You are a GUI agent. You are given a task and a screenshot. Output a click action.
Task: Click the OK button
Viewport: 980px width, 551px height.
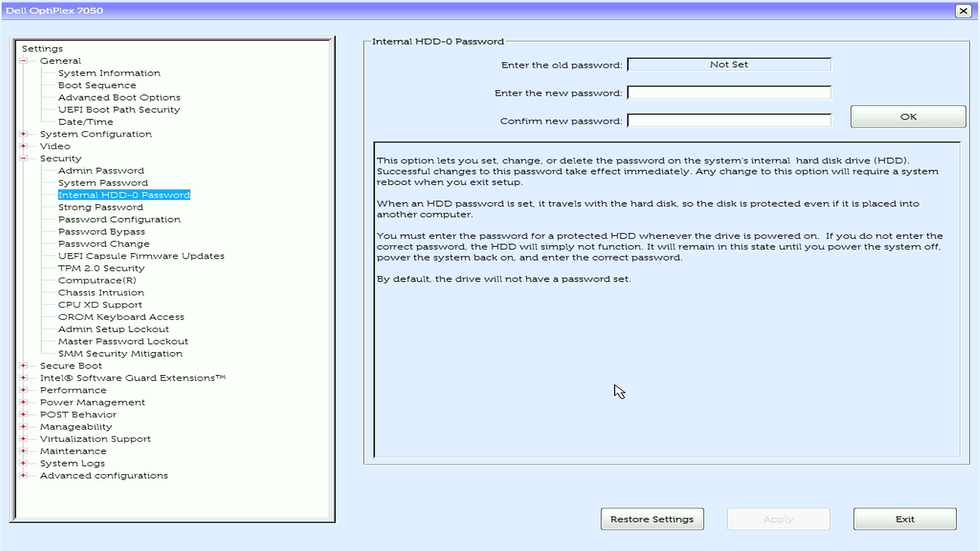click(908, 116)
